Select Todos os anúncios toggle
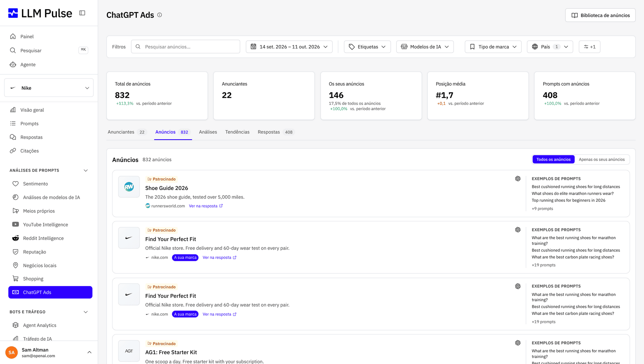 coord(553,160)
